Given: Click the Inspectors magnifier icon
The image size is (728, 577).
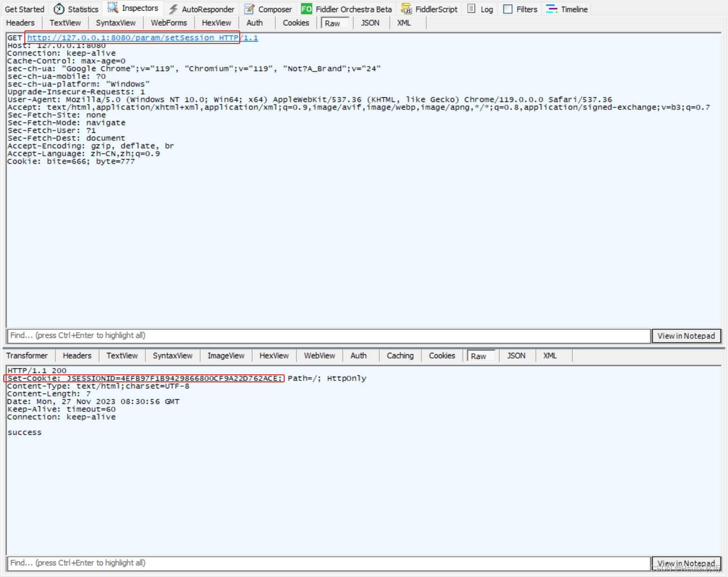Looking at the screenshot, I should 112,7.
